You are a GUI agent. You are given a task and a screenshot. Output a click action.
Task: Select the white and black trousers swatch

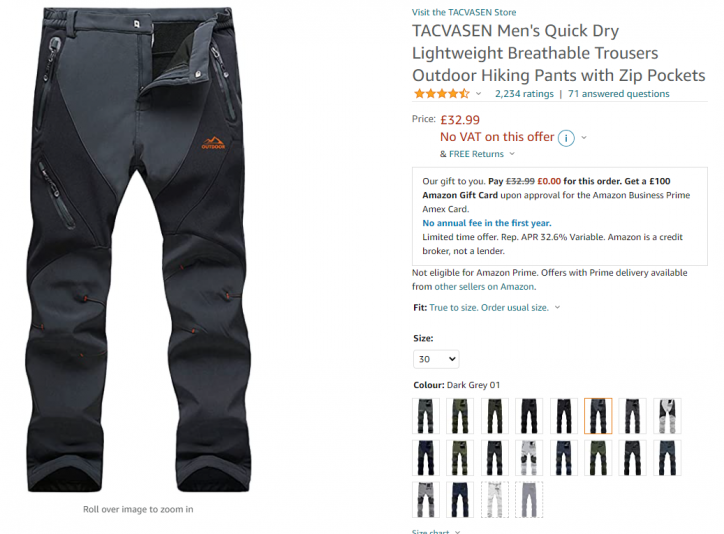click(667, 416)
